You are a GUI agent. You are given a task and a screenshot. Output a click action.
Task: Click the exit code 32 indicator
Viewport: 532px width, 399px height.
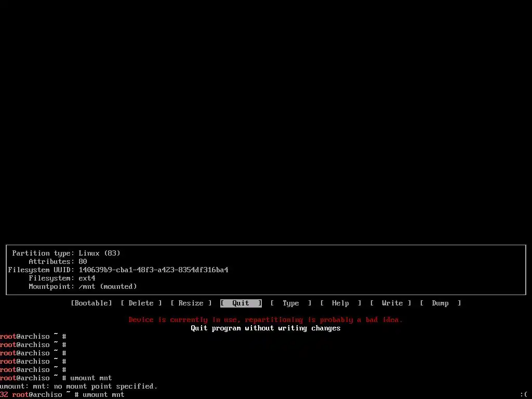tap(4, 395)
